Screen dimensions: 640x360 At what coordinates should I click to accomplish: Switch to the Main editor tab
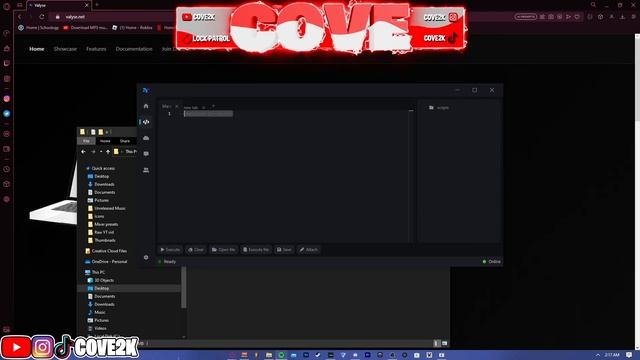pyautogui.click(x=166, y=106)
